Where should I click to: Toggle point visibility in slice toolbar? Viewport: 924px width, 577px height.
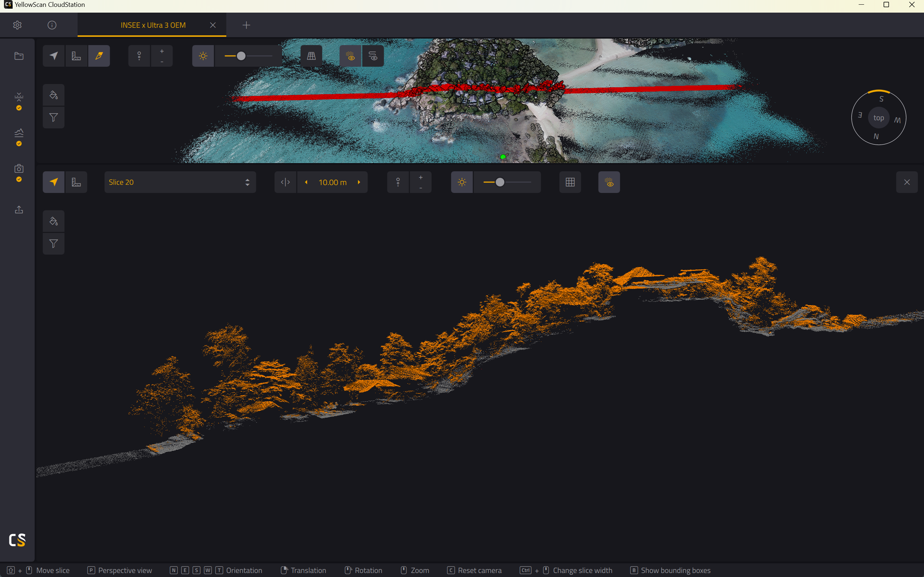coord(609,182)
